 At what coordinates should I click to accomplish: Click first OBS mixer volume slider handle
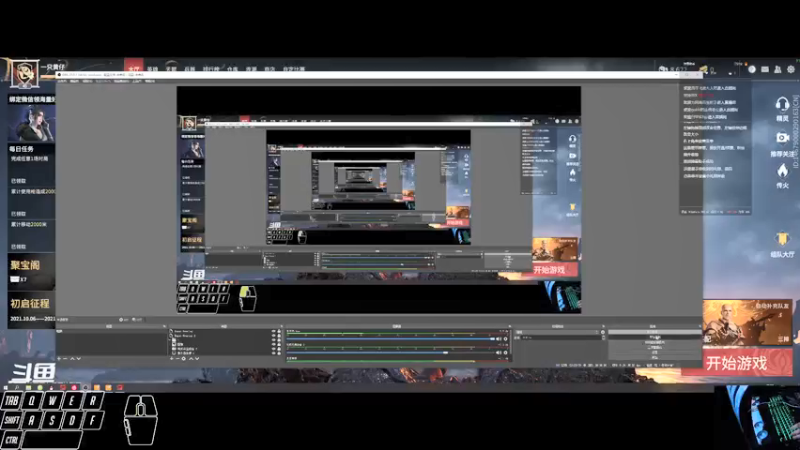[492, 339]
